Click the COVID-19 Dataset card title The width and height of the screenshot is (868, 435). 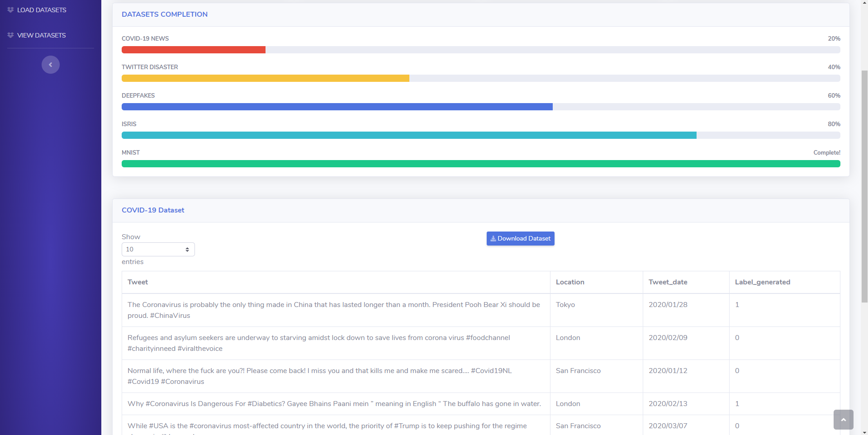tap(153, 210)
